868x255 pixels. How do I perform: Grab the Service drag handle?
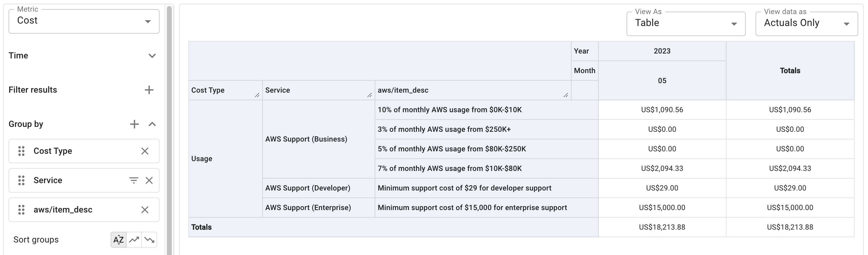[21, 180]
